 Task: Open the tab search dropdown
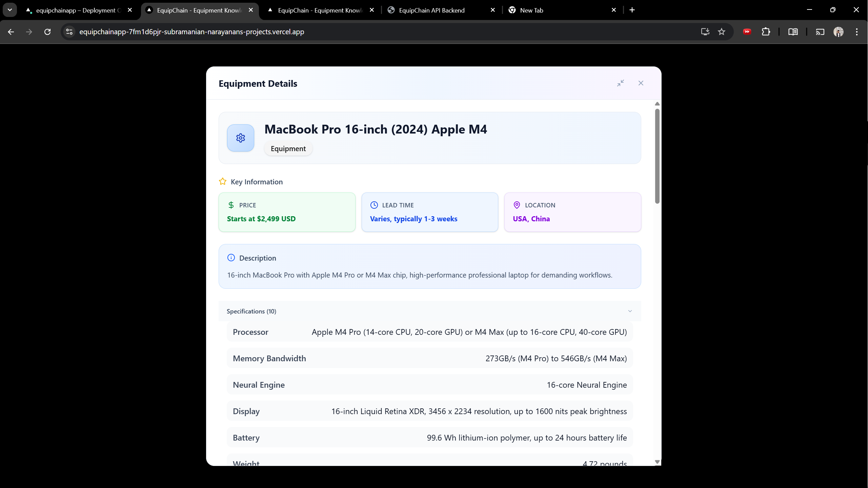pos(10,10)
